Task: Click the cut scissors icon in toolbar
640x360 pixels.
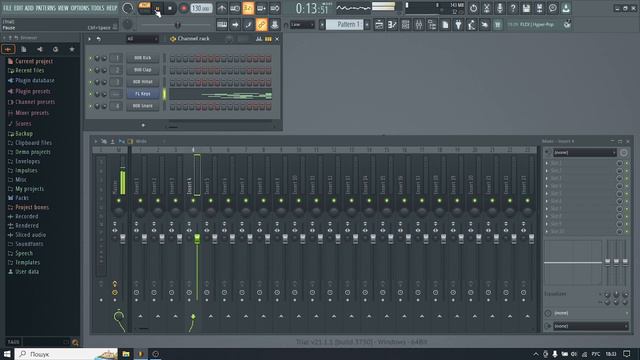Action: click(x=487, y=8)
